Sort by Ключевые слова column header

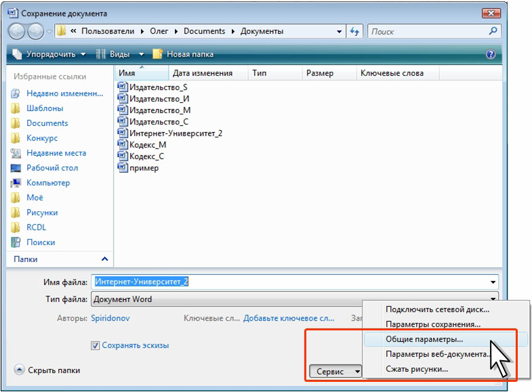pyautogui.click(x=398, y=73)
